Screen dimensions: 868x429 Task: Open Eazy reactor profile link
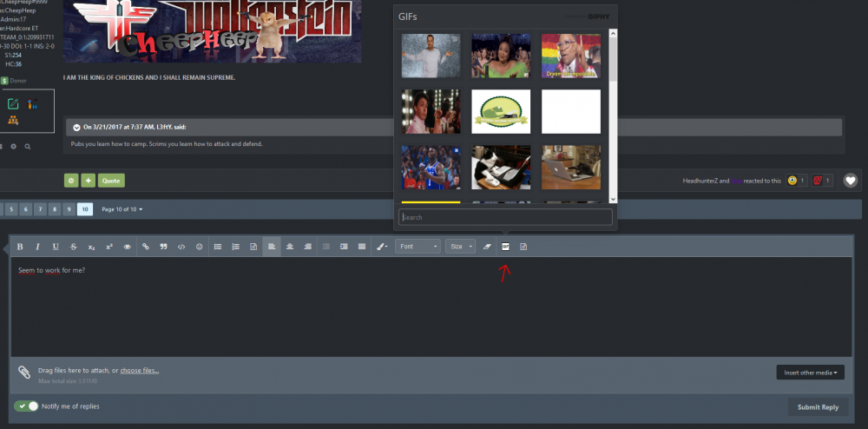point(736,181)
